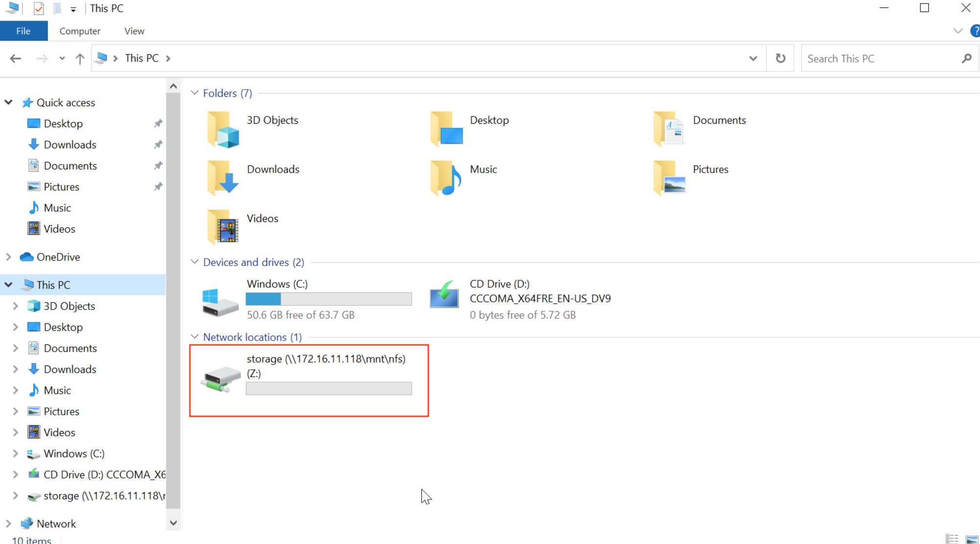The height and width of the screenshot is (544, 980).
Task: Open address bar history dropdown
Action: click(x=753, y=59)
